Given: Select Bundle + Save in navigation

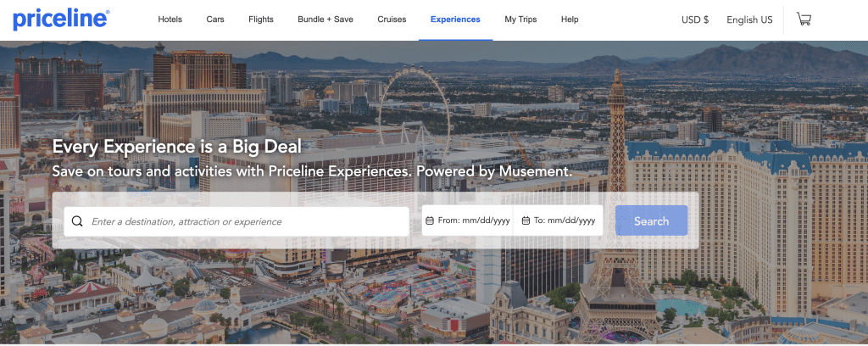Looking at the screenshot, I should (x=325, y=20).
